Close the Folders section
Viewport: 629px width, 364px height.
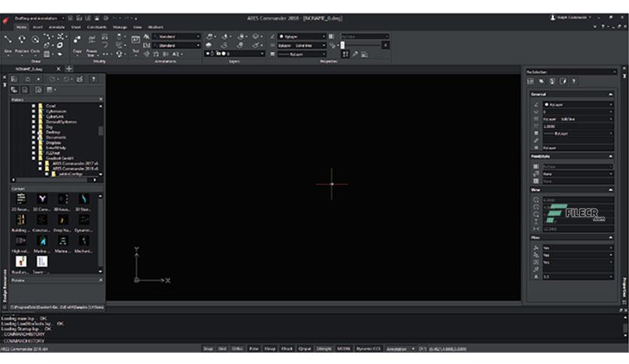[101, 99]
